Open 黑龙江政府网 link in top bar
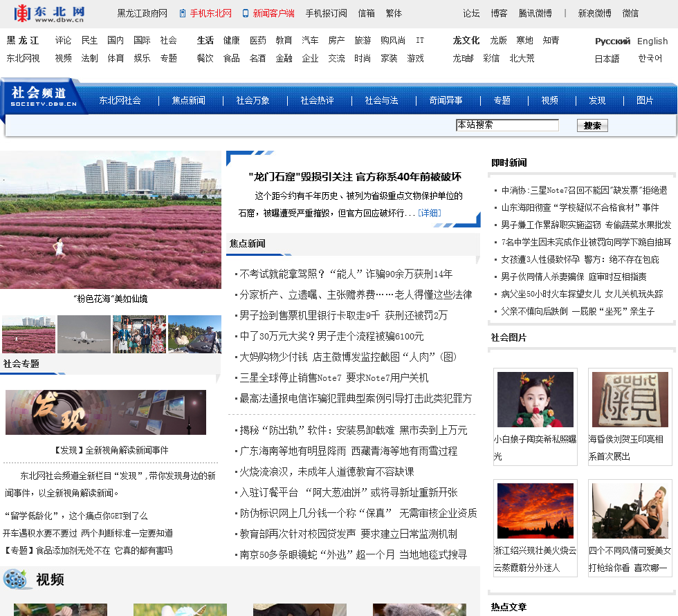 pyautogui.click(x=142, y=13)
